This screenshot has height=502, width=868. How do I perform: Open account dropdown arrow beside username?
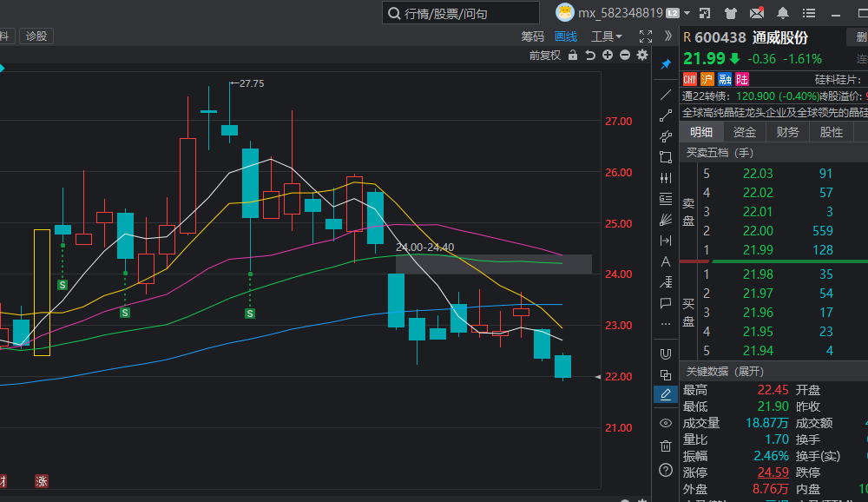click(x=687, y=13)
